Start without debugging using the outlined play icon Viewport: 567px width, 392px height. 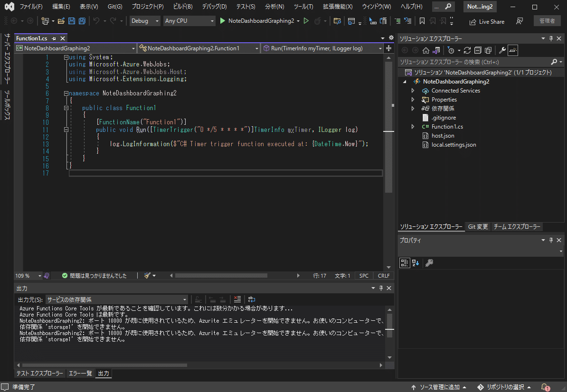pyautogui.click(x=306, y=21)
